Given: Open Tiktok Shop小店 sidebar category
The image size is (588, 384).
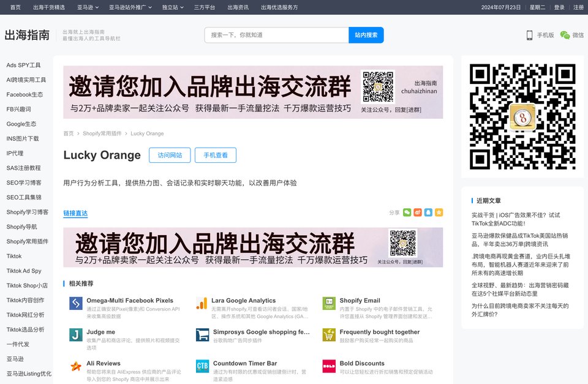Looking at the screenshot, I should [27, 285].
